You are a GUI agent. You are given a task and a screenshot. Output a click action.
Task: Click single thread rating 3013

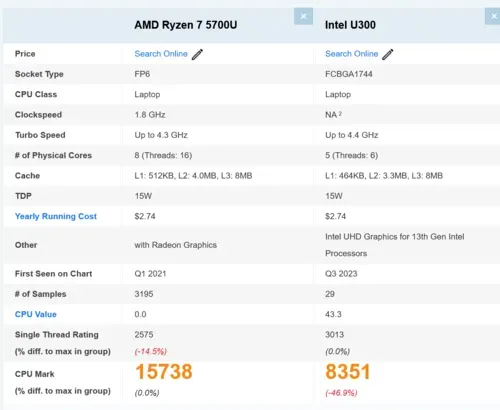tap(335, 335)
